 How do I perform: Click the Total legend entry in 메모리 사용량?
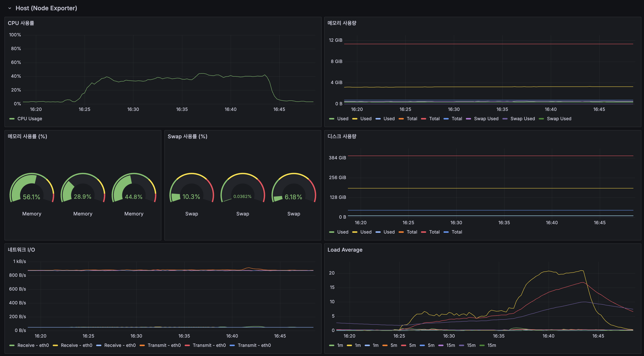click(411, 119)
